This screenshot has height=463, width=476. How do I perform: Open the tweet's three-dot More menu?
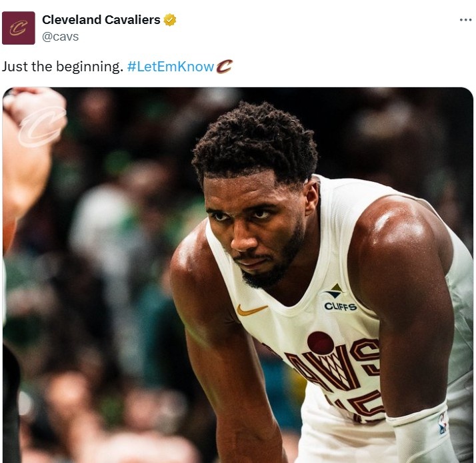click(465, 20)
